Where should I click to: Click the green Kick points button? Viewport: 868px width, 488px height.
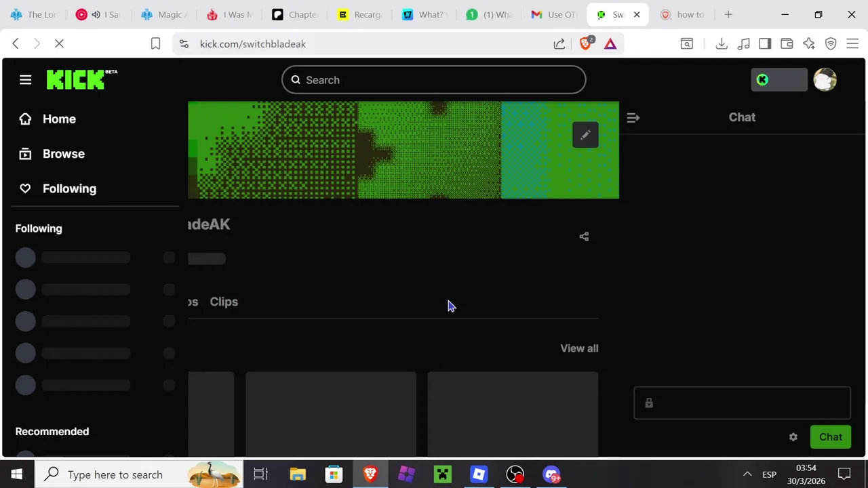[x=779, y=80]
